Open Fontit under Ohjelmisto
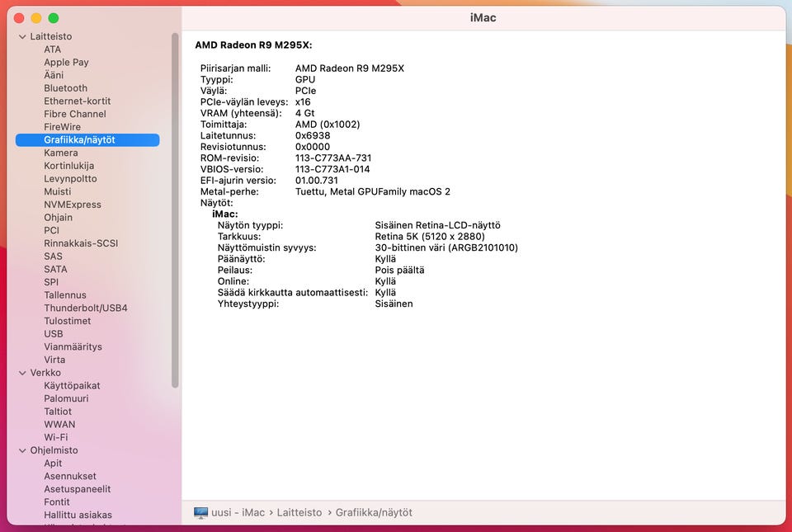This screenshot has height=532, width=792. (x=57, y=502)
